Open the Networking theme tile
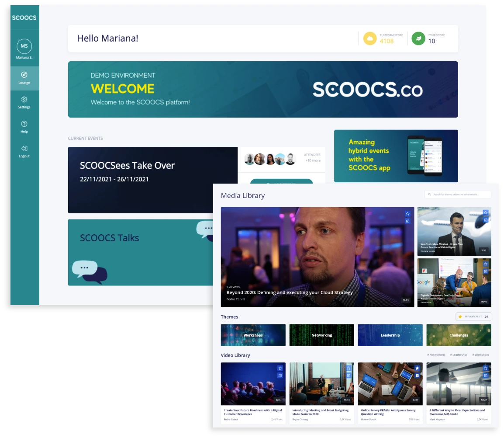The image size is (504, 438). (322, 335)
